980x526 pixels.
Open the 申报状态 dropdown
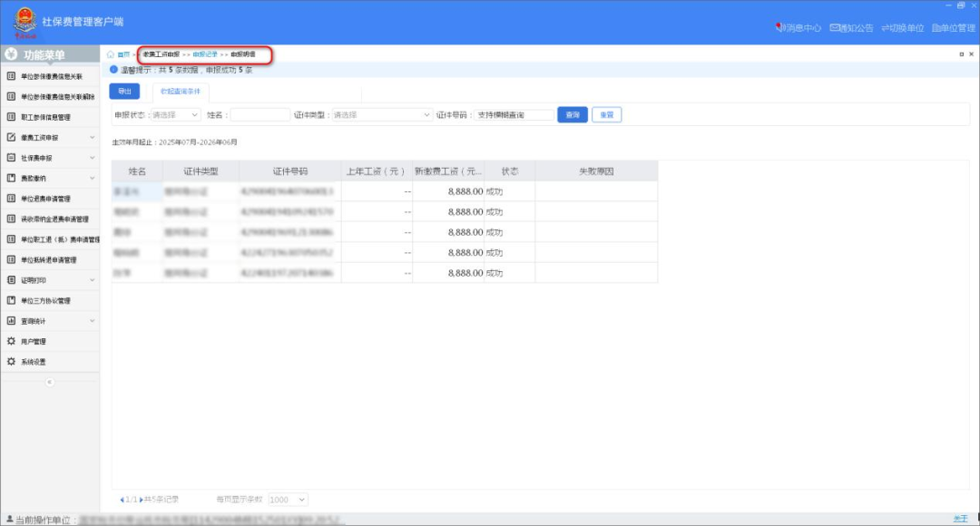tap(176, 115)
